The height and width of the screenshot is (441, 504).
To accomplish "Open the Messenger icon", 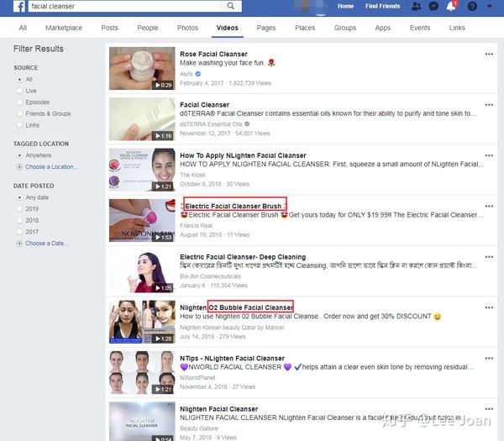I will [x=433, y=6].
